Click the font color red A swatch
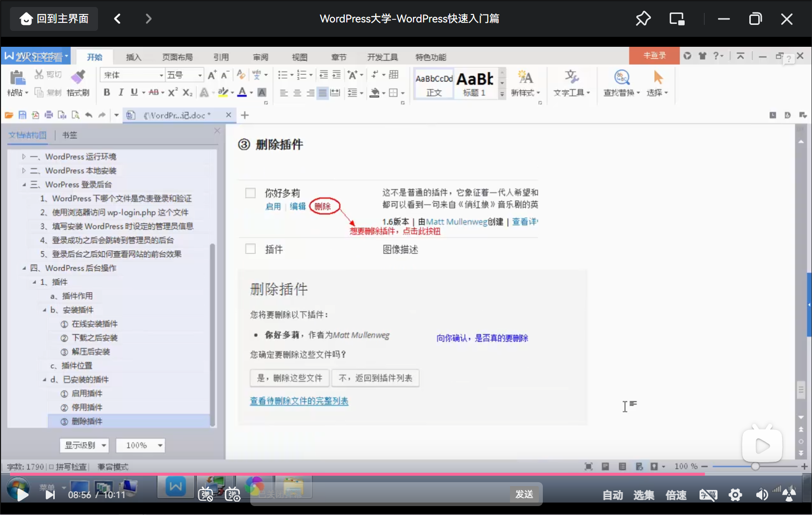The width and height of the screenshot is (812, 515). pyautogui.click(x=242, y=93)
